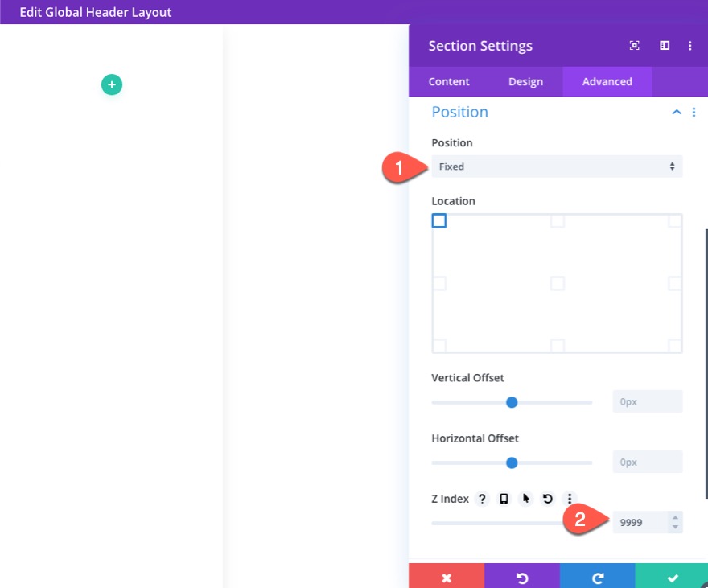Screen dimensions: 708x588
Task: Activate hover state cursor icon for Z Index
Action: [x=525, y=499]
